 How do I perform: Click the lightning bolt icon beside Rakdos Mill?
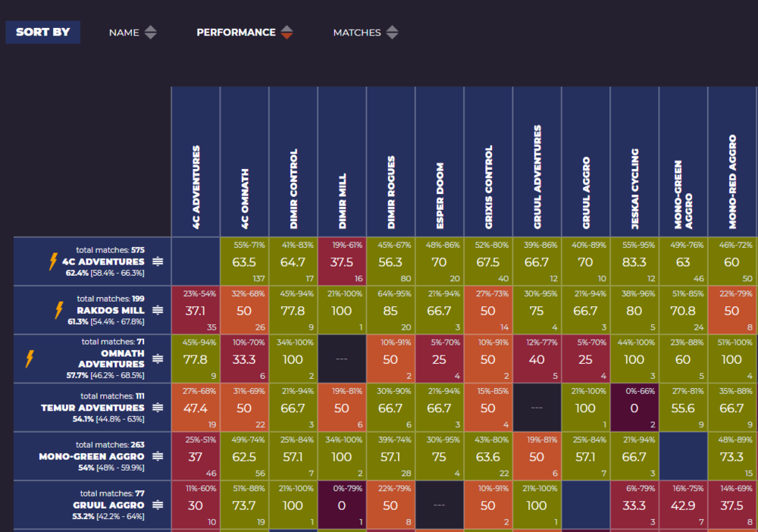pos(58,310)
